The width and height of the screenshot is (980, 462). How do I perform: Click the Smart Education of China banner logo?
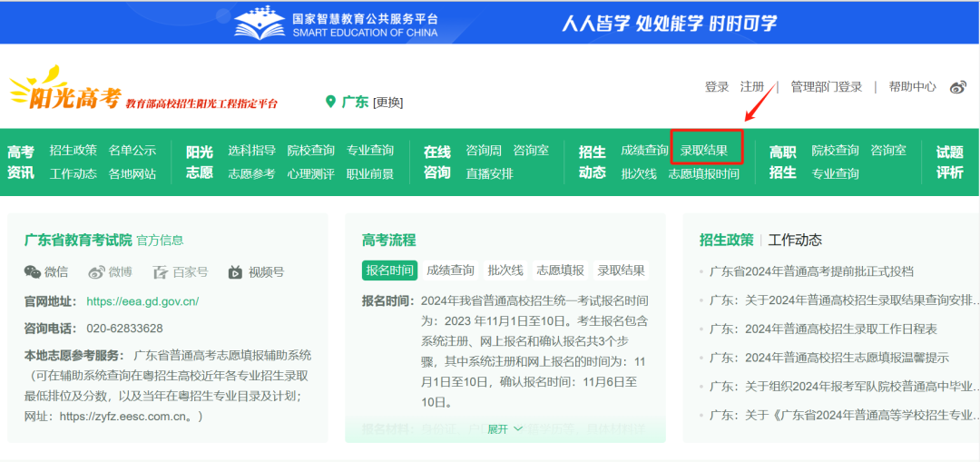pos(337,23)
